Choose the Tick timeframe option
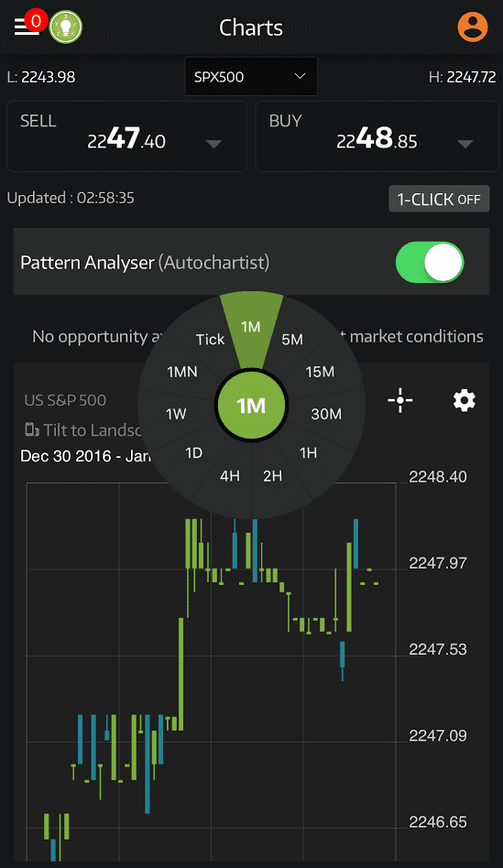 coord(211,340)
